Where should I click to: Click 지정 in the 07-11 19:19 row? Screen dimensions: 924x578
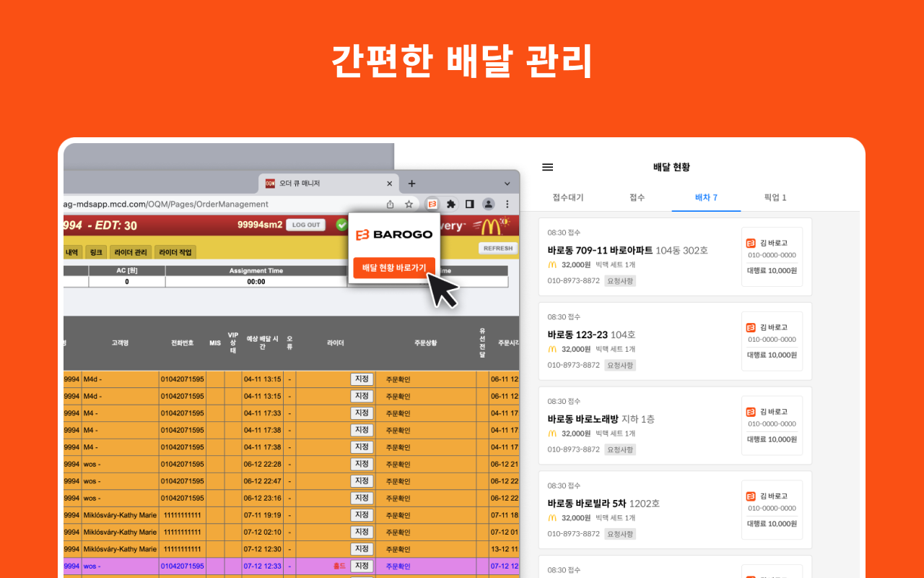click(x=362, y=515)
